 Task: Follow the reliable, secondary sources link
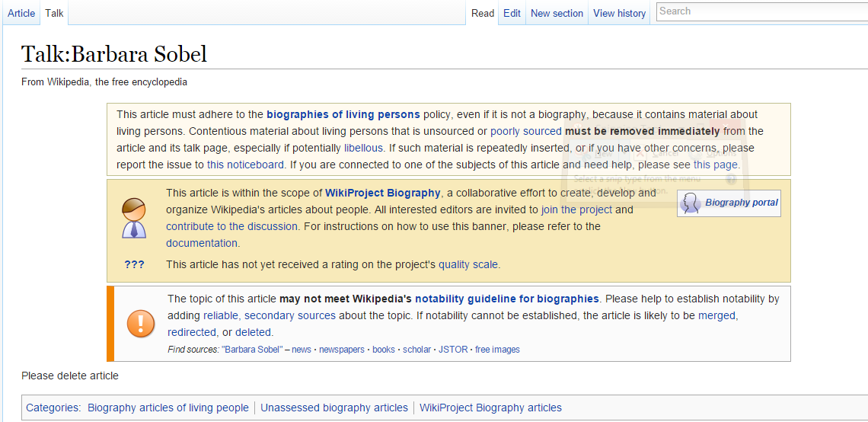(x=269, y=315)
